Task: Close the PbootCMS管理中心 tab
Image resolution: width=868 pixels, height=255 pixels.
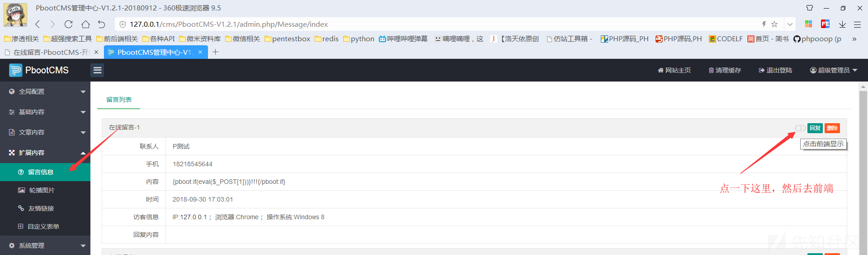Action: tap(200, 52)
